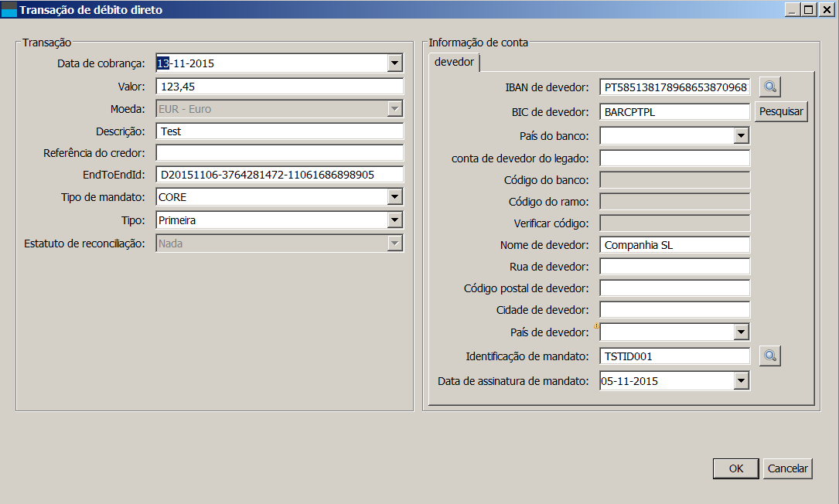Select the EndToEndId text field
Image resolution: width=839 pixels, height=504 pixels.
point(279,175)
